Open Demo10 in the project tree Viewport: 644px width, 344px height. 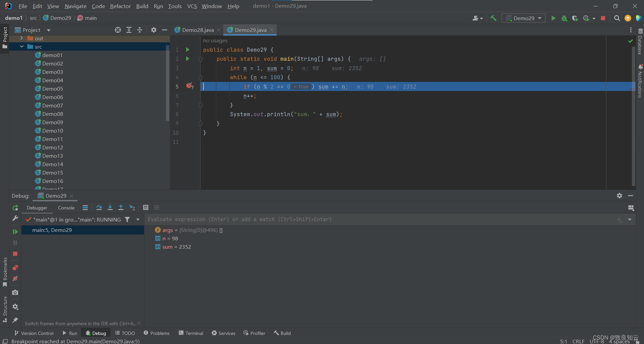52,131
